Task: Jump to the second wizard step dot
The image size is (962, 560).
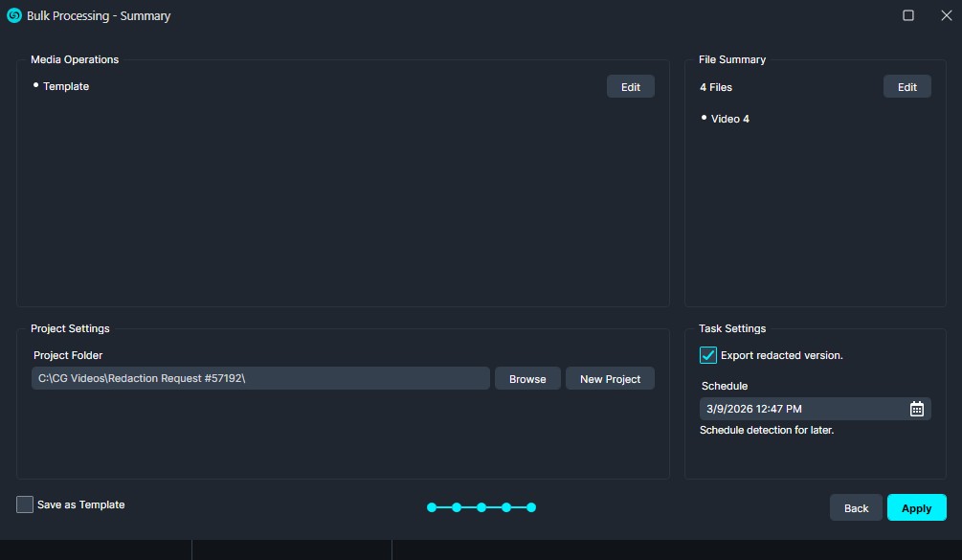Action: click(457, 507)
